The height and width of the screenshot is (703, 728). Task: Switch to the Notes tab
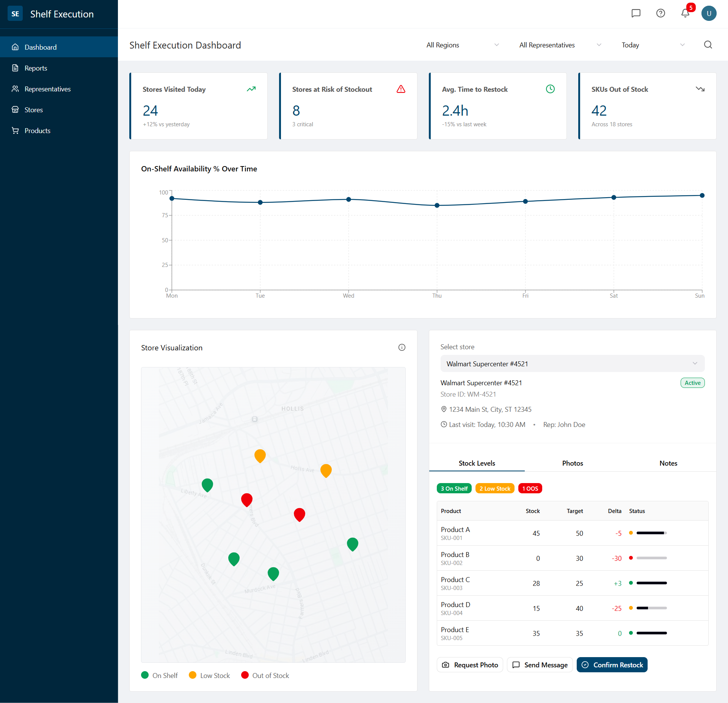tap(668, 463)
